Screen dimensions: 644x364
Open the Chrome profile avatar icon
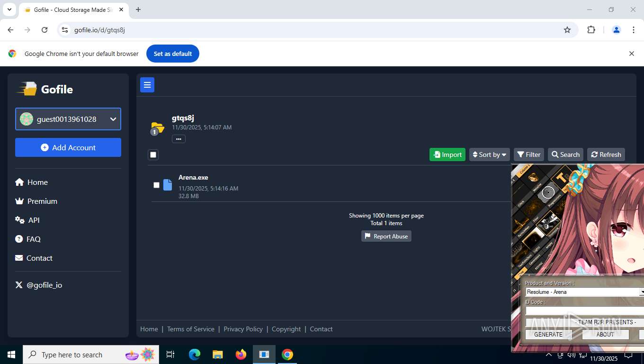point(617,30)
